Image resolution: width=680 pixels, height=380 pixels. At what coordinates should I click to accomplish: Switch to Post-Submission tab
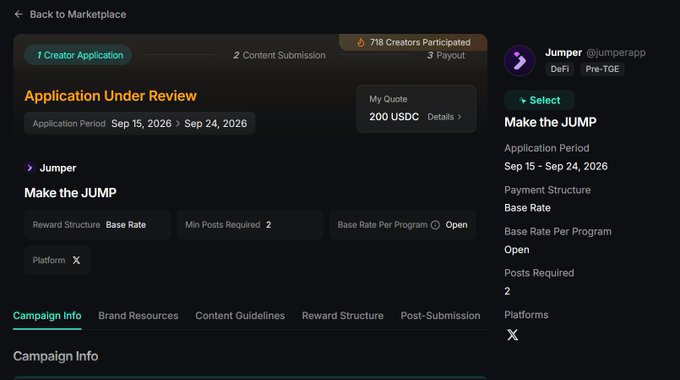440,316
